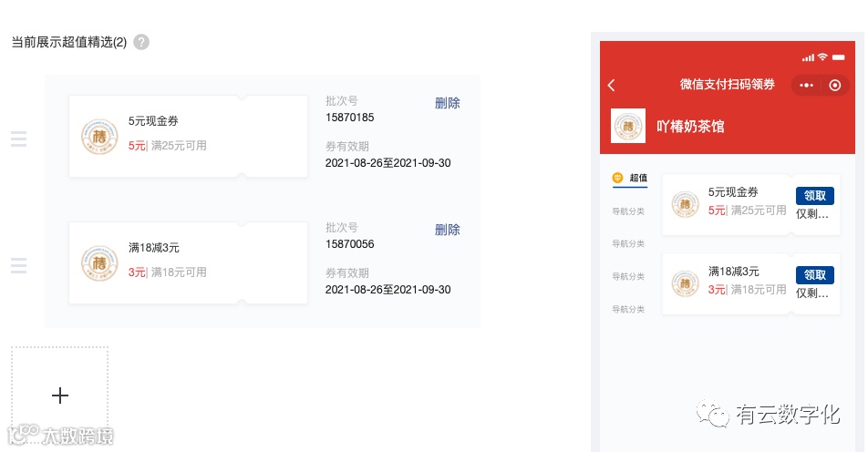This screenshot has height=452, width=868.
Task: Select the 超值 tab in phone preview
Action: pos(630,178)
